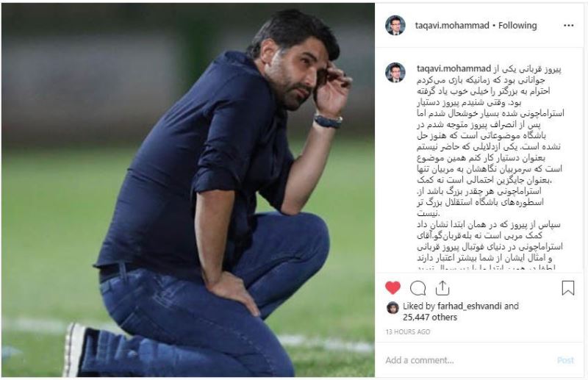Select the Liked by text line
The height and width of the screenshot is (380, 588).
(x=461, y=312)
